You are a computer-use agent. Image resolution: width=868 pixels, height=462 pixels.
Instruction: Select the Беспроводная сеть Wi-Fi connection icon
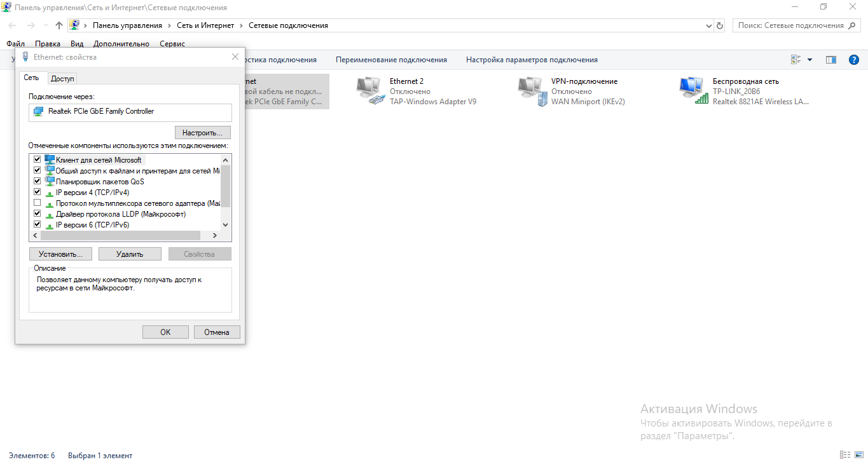(x=694, y=91)
